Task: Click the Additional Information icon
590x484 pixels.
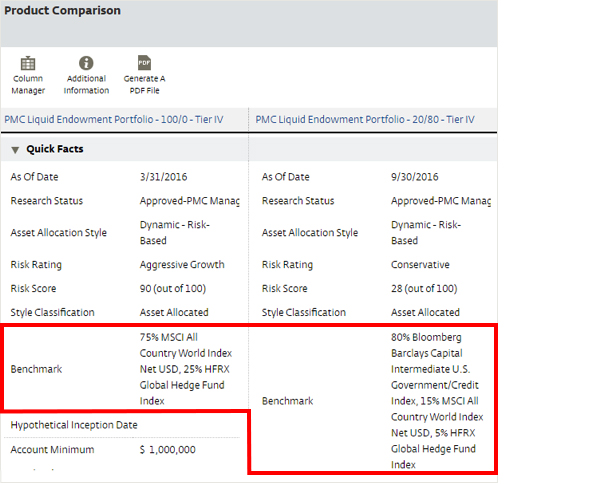Action: click(x=86, y=63)
